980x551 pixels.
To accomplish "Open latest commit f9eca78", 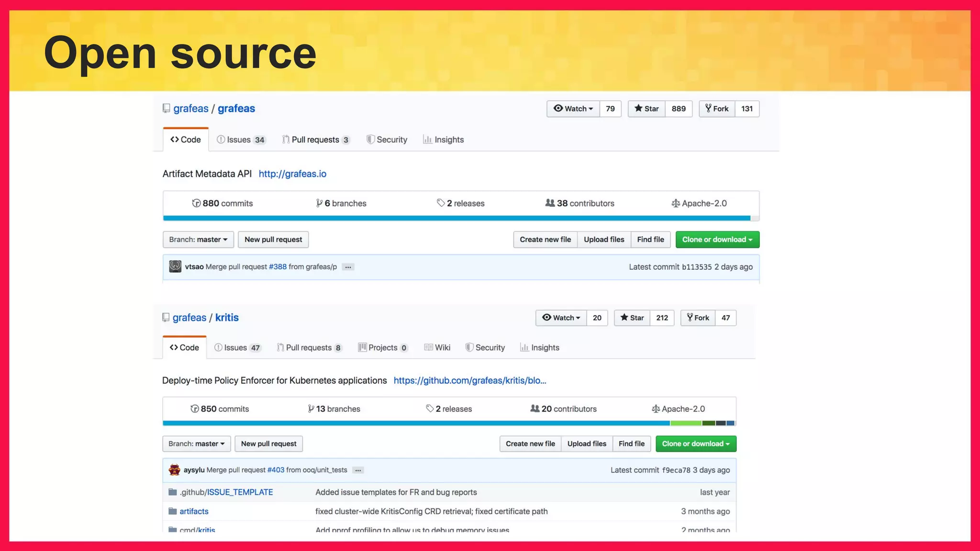I will tap(676, 470).
